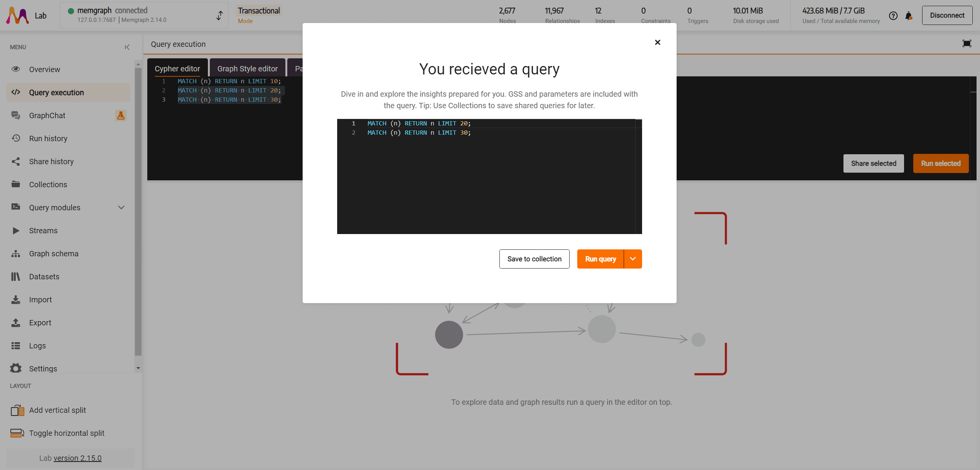Close the received query dialog
This screenshot has width=980, height=470.
point(657,42)
